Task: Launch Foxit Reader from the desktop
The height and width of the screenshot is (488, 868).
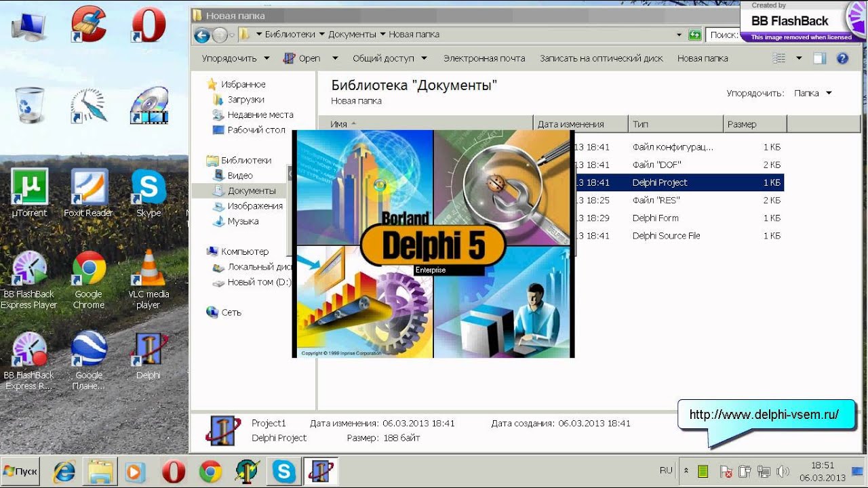Action: (x=89, y=193)
